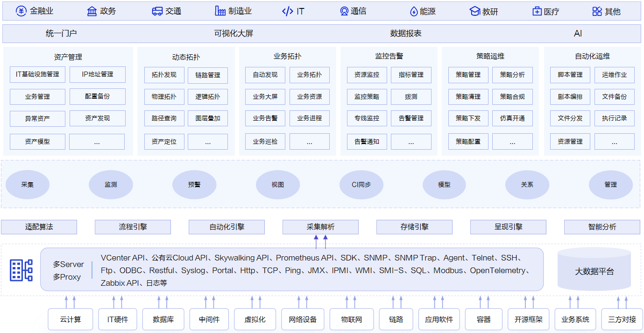Select the 流程引擎 box
Image resolution: width=644 pixels, height=333 pixels.
[133, 227]
